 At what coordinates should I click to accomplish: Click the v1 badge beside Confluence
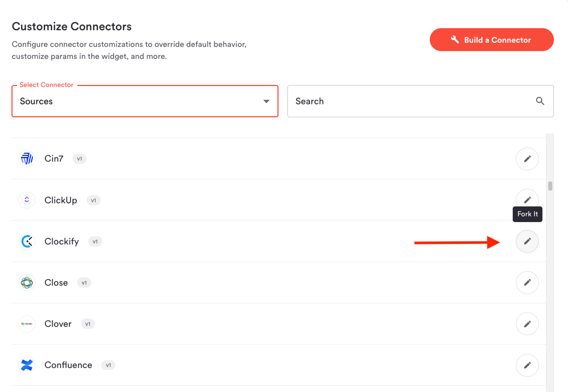point(108,365)
